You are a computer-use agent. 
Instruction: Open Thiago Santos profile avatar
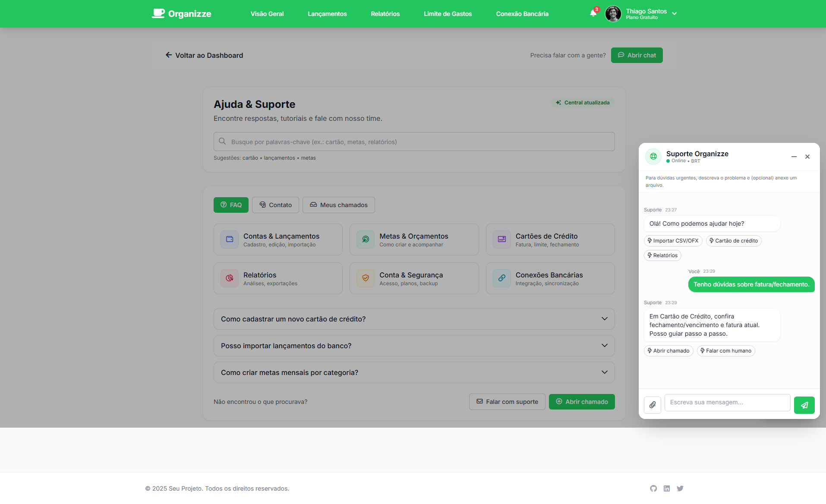[x=613, y=14]
